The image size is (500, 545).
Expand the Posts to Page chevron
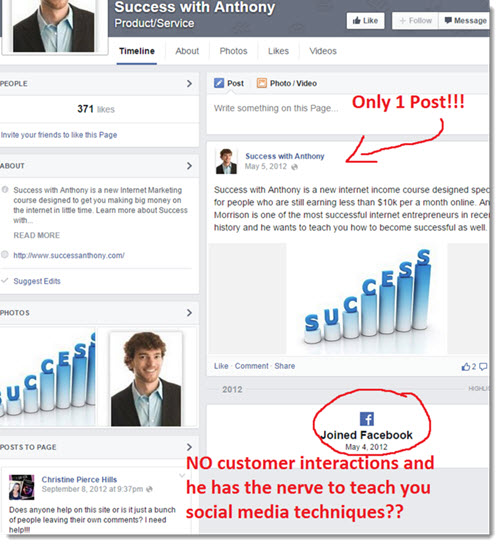189,447
